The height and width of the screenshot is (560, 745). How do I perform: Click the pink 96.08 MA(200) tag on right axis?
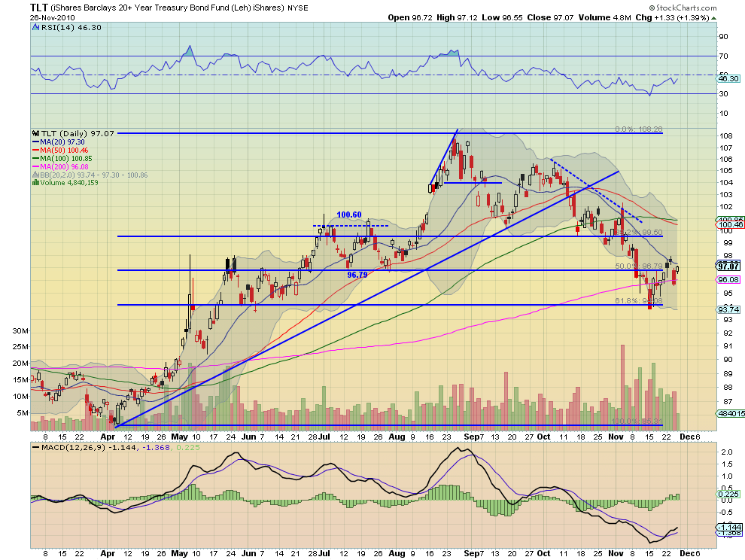pos(728,280)
